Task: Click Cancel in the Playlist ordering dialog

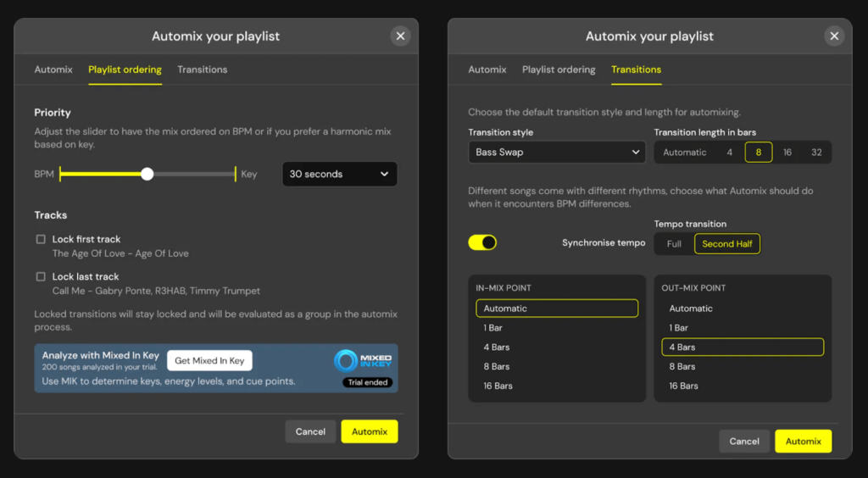Action: click(x=310, y=431)
